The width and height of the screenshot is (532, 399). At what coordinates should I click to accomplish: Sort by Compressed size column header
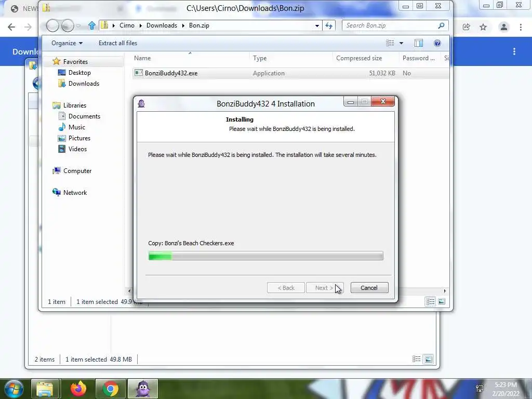(x=366, y=58)
